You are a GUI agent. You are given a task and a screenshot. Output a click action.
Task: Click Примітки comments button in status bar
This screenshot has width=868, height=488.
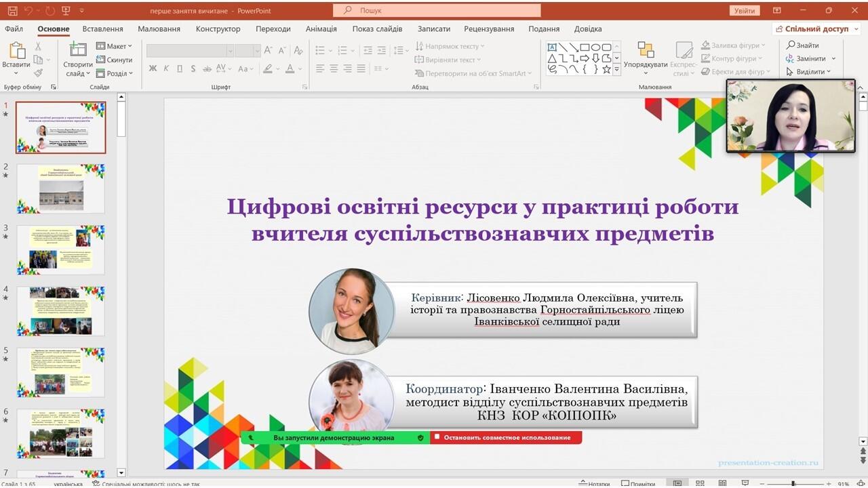637,484
